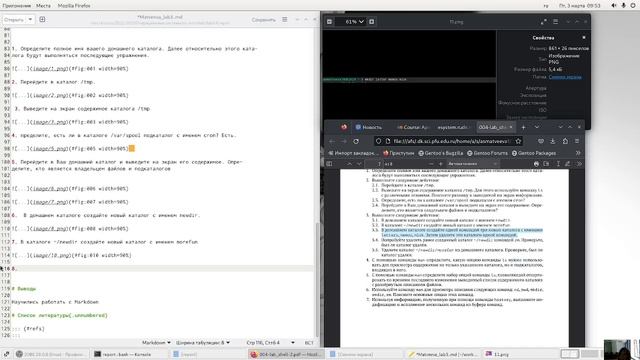
Task: Open gedit hamburger menu
Action: [284, 20]
